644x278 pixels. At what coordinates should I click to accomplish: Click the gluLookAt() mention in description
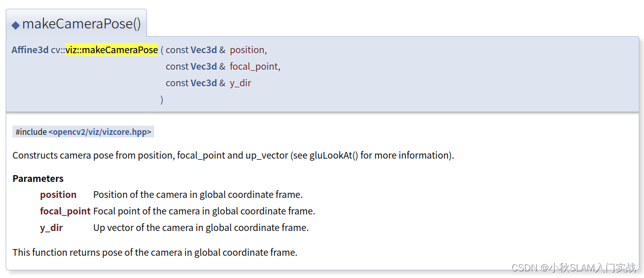[334, 156]
